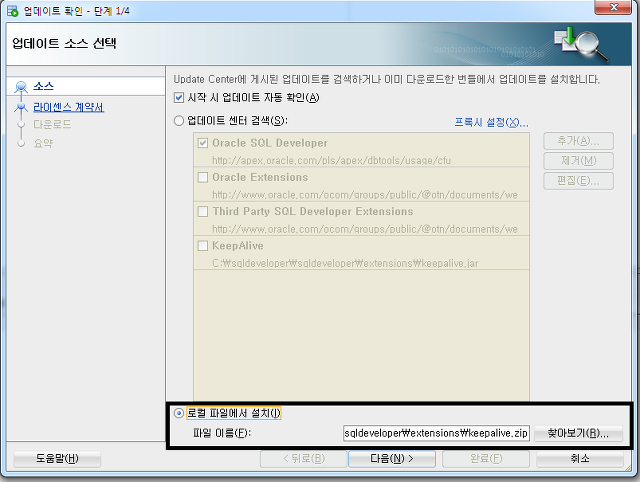Close the update dialog window

(x=613, y=7)
